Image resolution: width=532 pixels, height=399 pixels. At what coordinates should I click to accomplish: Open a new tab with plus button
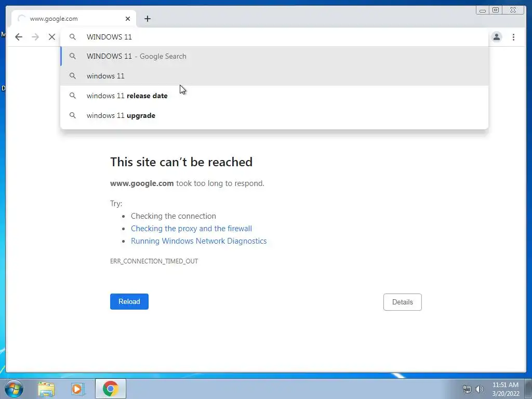pyautogui.click(x=147, y=19)
